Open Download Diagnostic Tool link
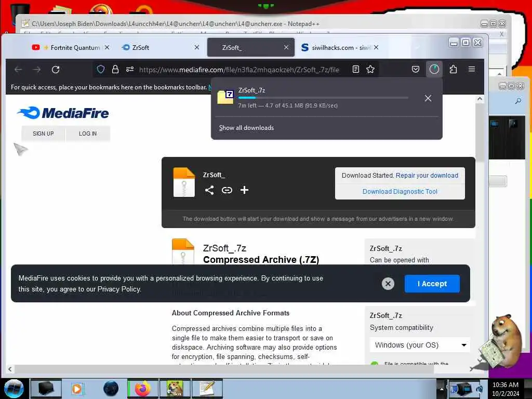The image size is (532, 399). pos(400,191)
